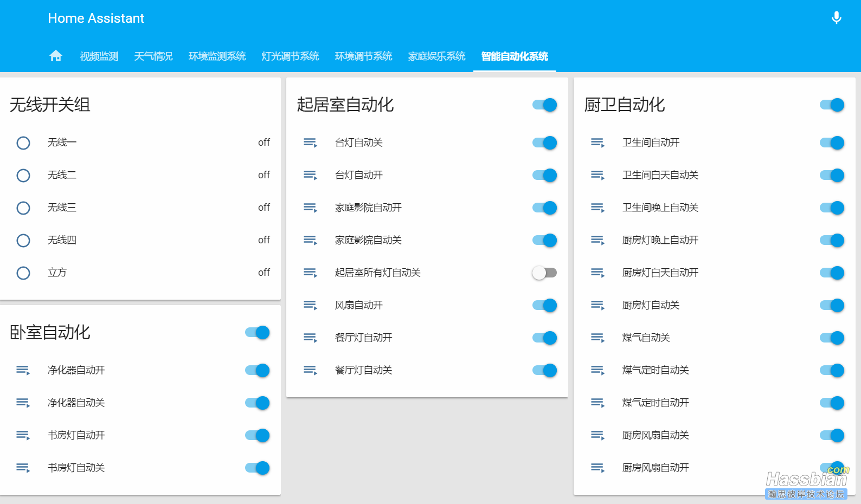The height and width of the screenshot is (504, 861).
Task: Open the 卫生间自动开 automation details
Action: point(651,143)
